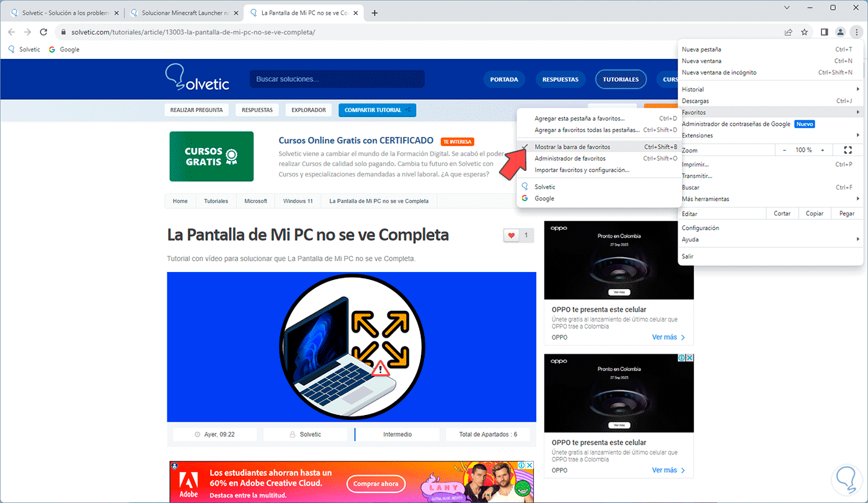Close the 'Solvetic - Solución a los problemas' tab
The width and height of the screenshot is (868, 503).
click(x=116, y=12)
